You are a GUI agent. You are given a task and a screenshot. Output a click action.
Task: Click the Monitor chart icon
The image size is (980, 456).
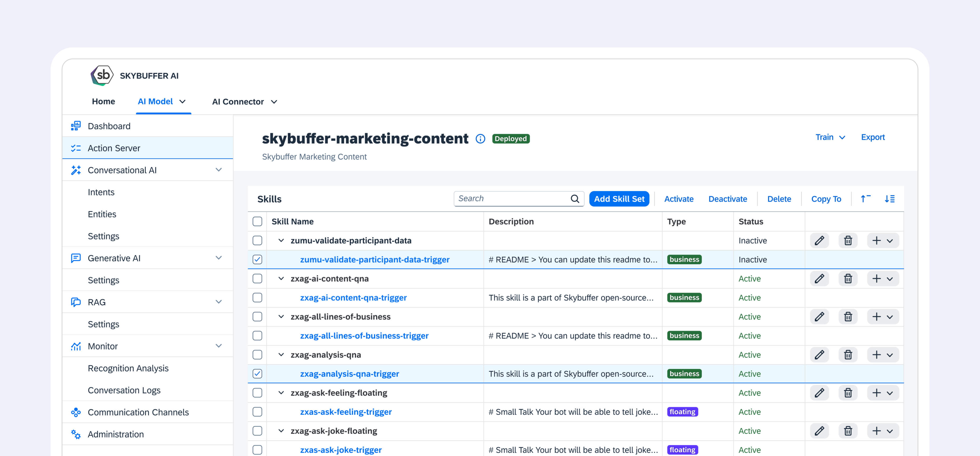click(76, 346)
